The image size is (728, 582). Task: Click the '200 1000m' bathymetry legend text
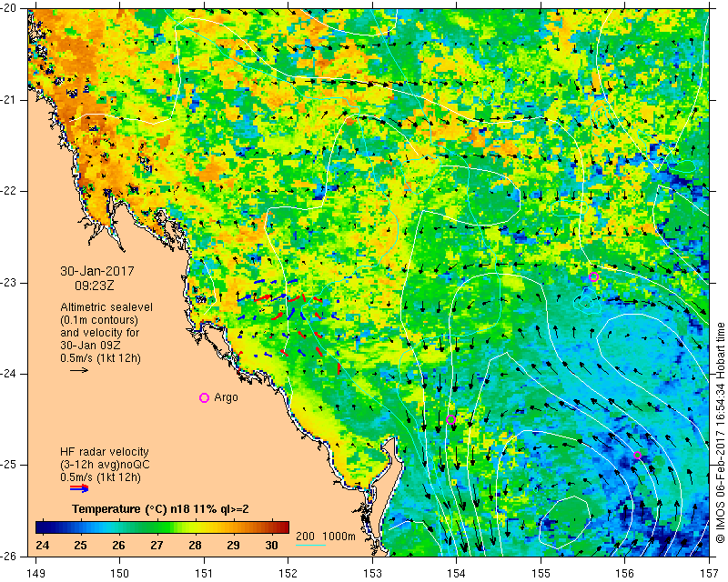pyautogui.click(x=326, y=537)
